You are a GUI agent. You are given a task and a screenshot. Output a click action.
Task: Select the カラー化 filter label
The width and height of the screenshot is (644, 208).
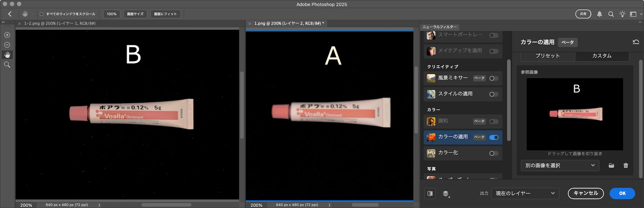coord(448,153)
